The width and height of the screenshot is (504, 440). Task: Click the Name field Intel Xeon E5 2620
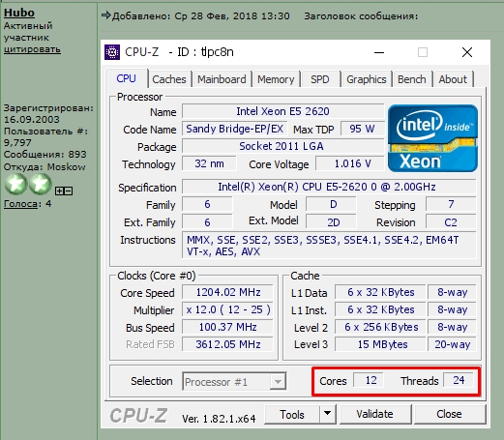coord(282,111)
